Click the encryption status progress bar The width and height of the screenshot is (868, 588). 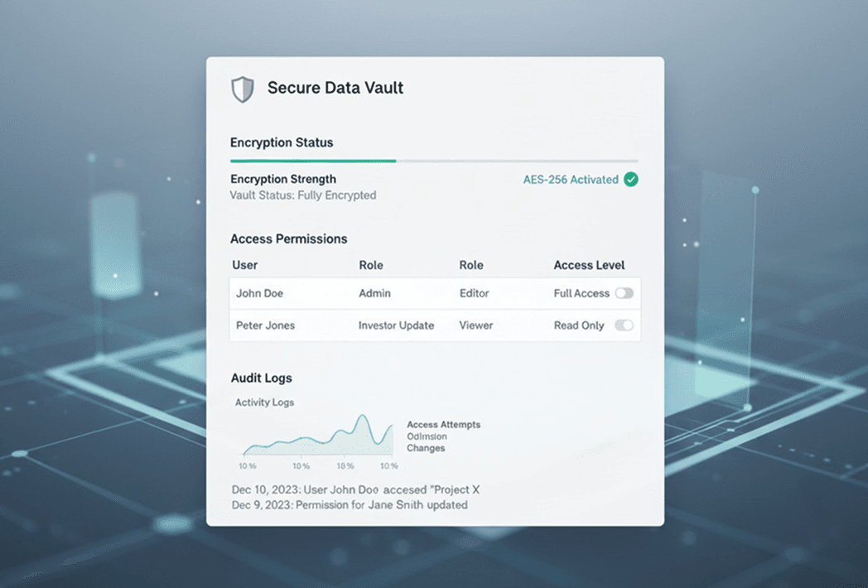click(x=433, y=161)
